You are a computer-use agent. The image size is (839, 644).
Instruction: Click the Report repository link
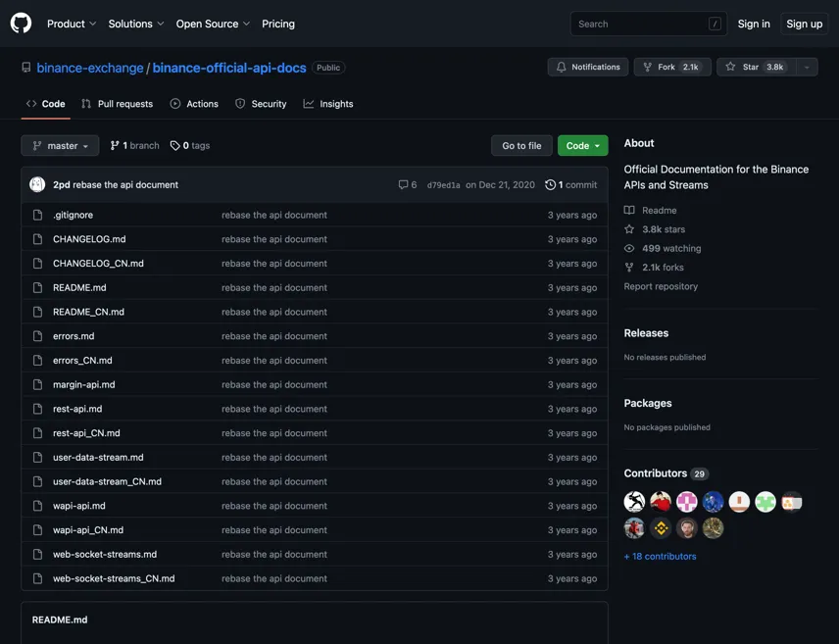[x=661, y=286]
